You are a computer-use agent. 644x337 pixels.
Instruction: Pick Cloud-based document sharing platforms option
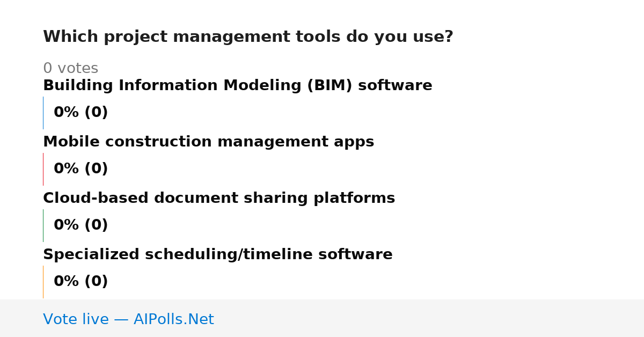(219, 199)
